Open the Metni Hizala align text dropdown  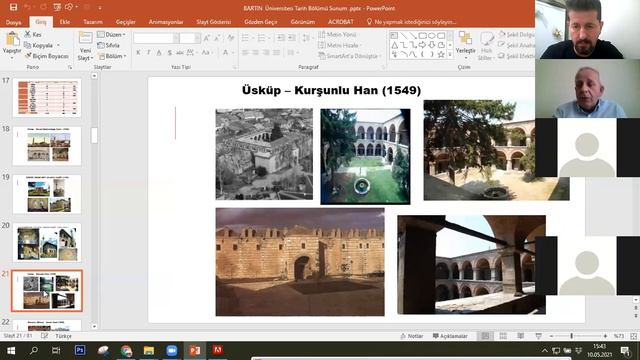coord(340,45)
